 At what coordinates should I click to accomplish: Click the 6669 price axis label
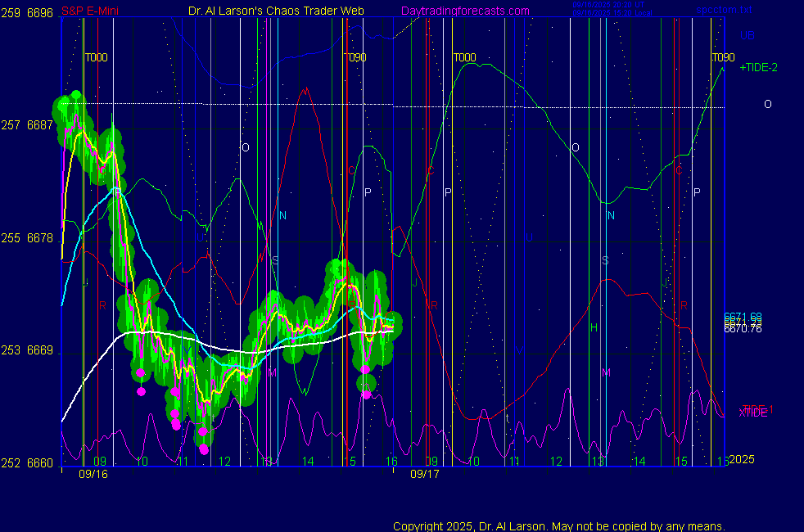point(40,350)
